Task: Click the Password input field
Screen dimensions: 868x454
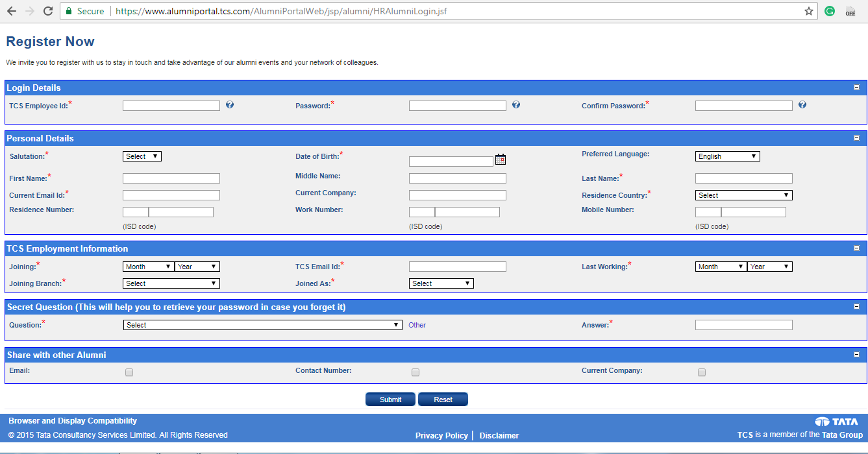Action: [x=458, y=106]
